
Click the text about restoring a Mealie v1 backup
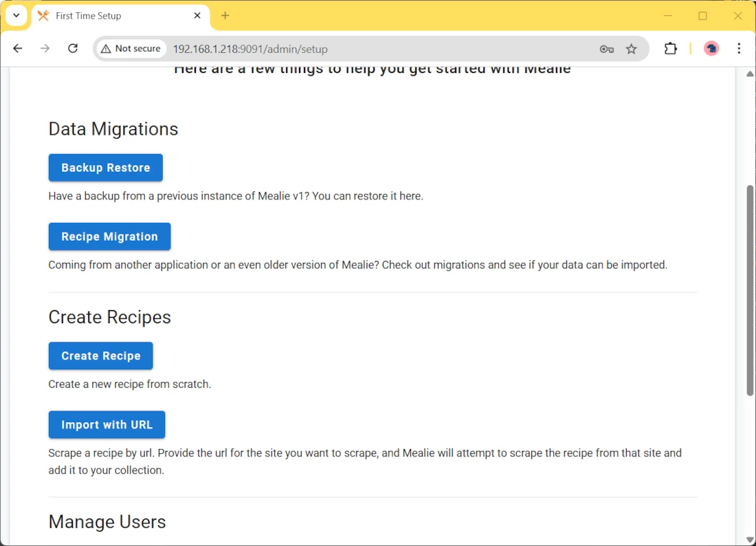pyautogui.click(x=236, y=196)
